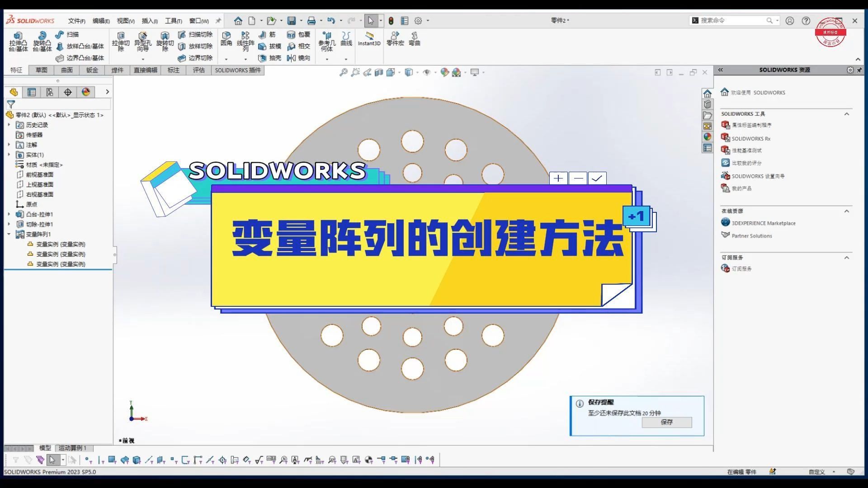Click the Linear Pattern (线性阵列) tool
This screenshot has height=488, width=868.
(245, 41)
